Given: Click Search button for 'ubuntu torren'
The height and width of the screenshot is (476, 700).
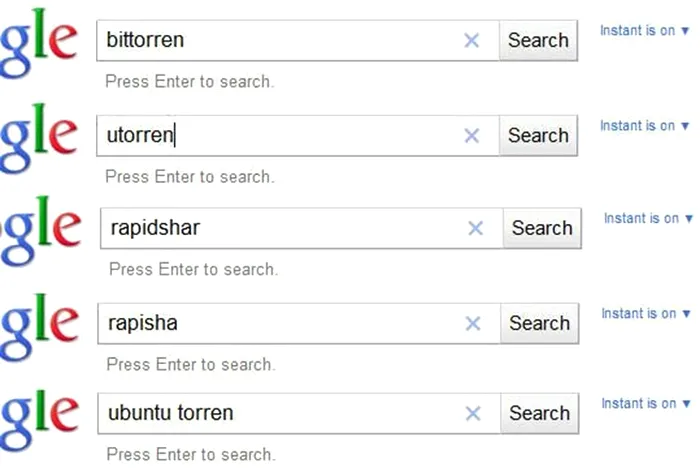Looking at the screenshot, I should [539, 414].
